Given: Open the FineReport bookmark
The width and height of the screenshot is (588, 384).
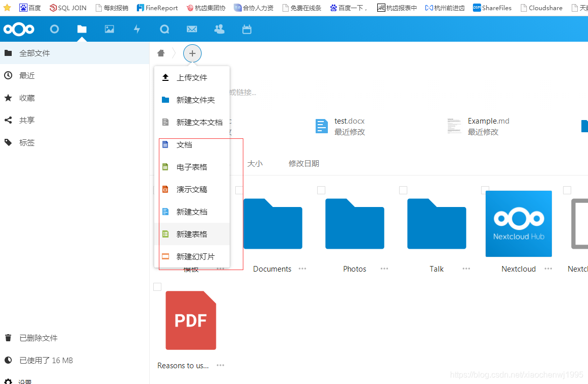Looking at the screenshot, I should 157,8.
